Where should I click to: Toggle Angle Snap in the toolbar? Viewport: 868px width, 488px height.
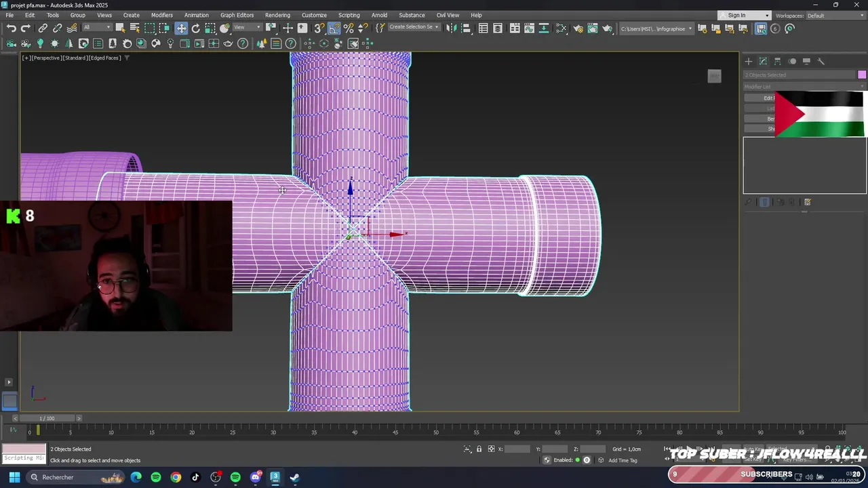click(x=334, y=28)
